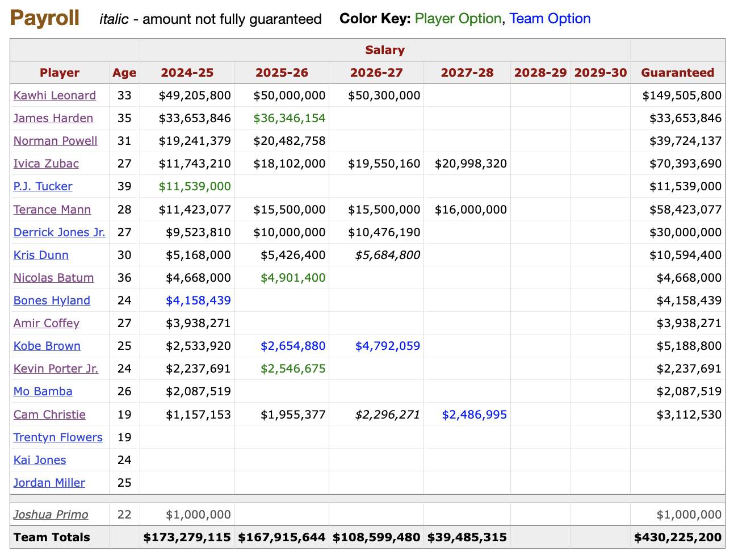This screenshot has width=738, height=560.
Task: Click the blue Team Option key label
Action: click(550, 19)
